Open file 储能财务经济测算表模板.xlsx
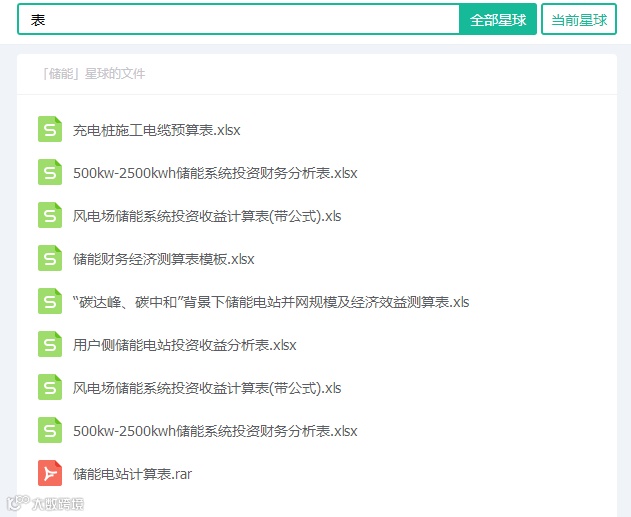Screen dimensions: 631x517 163,259
